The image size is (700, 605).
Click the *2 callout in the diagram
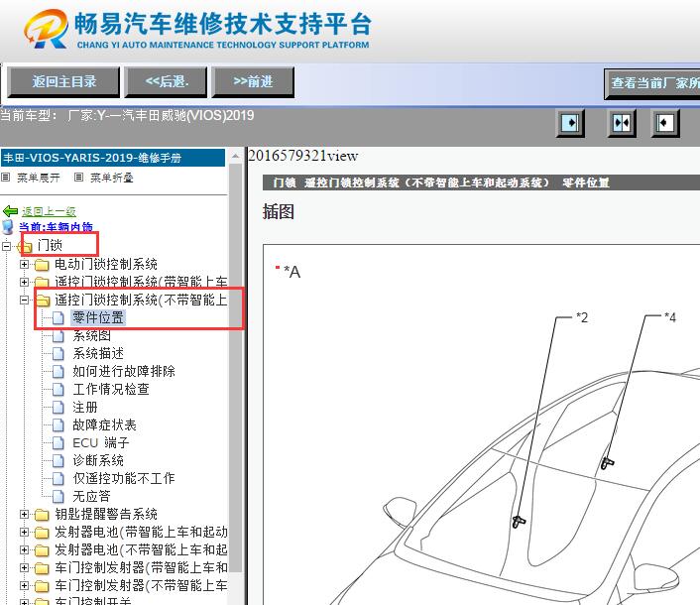(x=582, y=318)
